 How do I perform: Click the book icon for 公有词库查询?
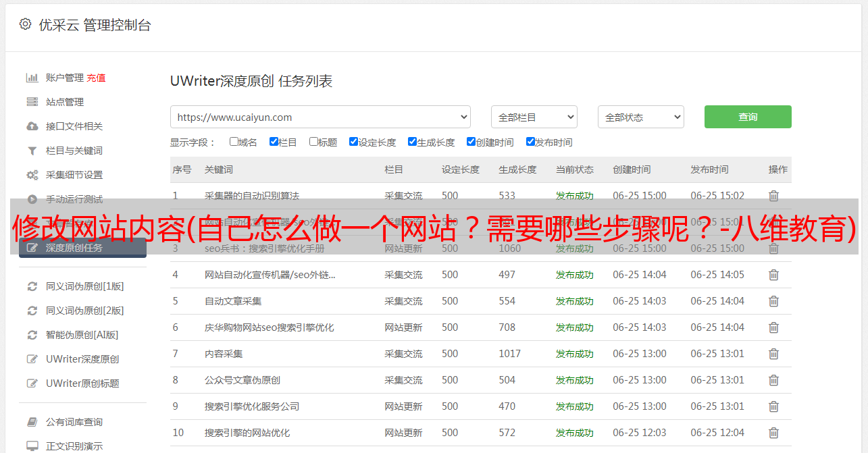tap(32, 422)
